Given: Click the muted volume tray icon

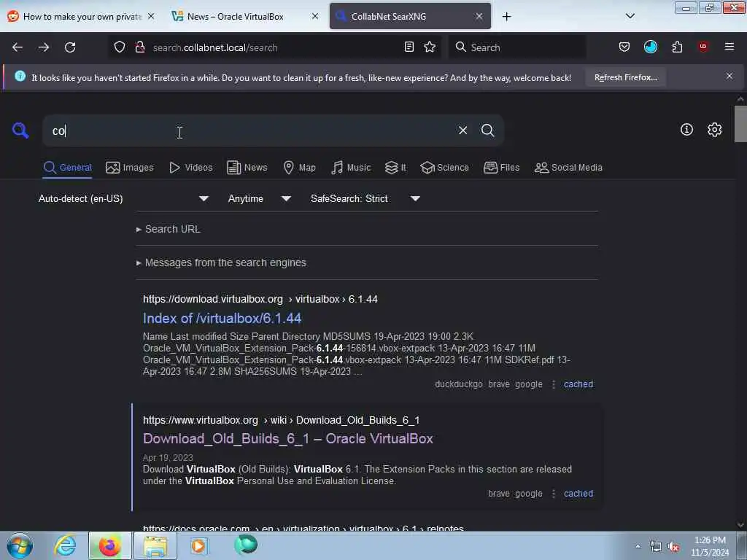Looking at the screenshot, I should point(673,547).
